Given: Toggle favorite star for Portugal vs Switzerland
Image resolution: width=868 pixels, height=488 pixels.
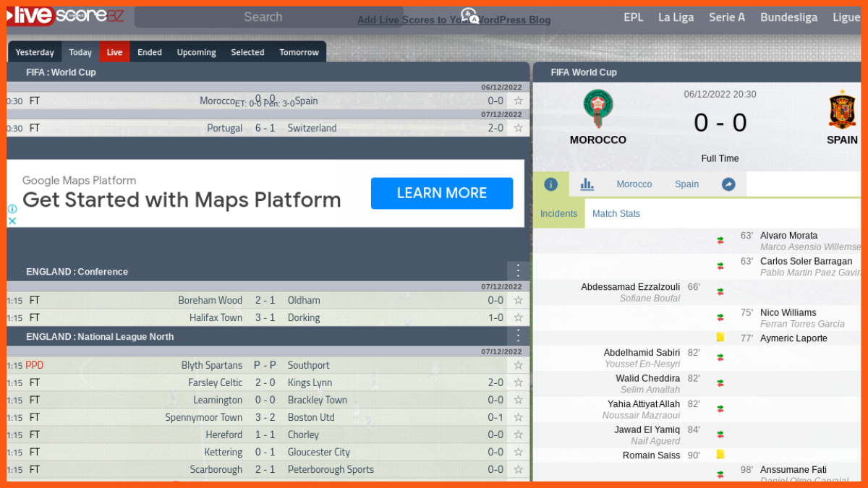Looking at the screenshot, I should (x=518, y=128).
